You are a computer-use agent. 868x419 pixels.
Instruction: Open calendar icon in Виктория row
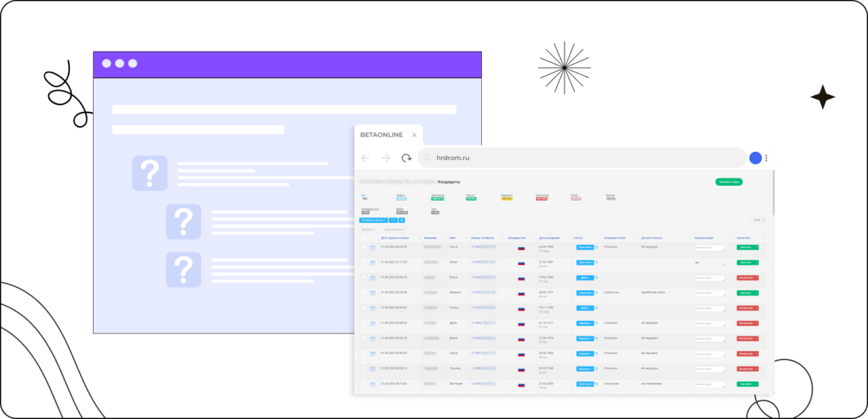click(x=373, y=384)
